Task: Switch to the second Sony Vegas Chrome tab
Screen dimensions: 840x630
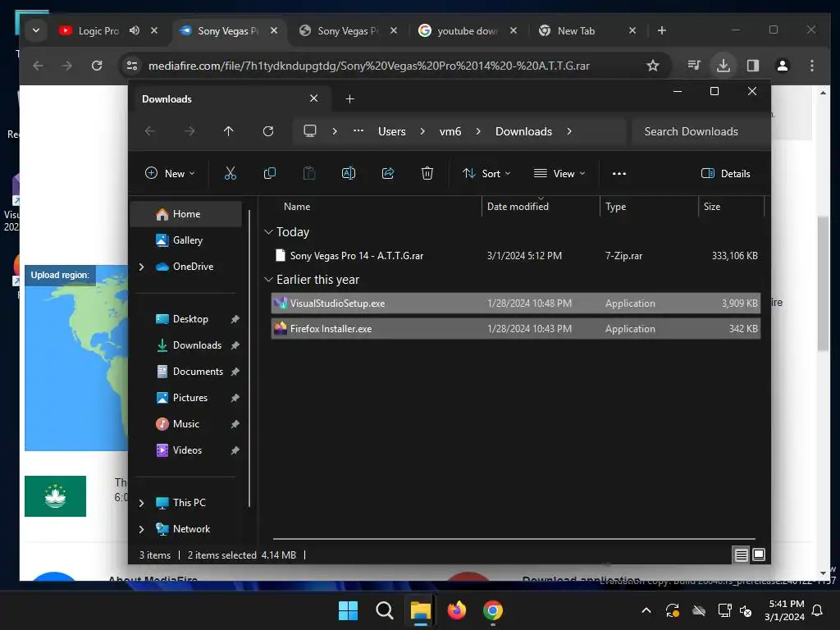Action: coord(348,31)
